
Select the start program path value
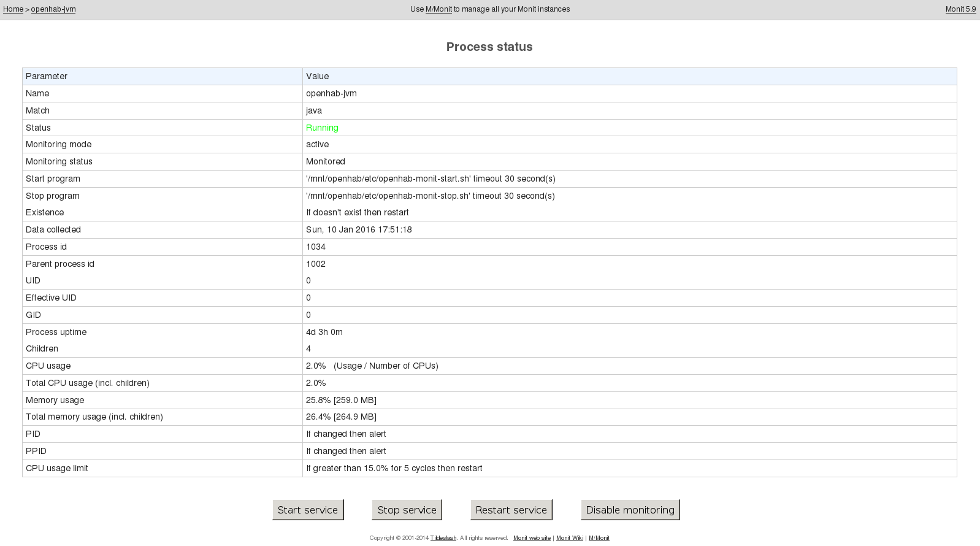(x=431, y=179)
